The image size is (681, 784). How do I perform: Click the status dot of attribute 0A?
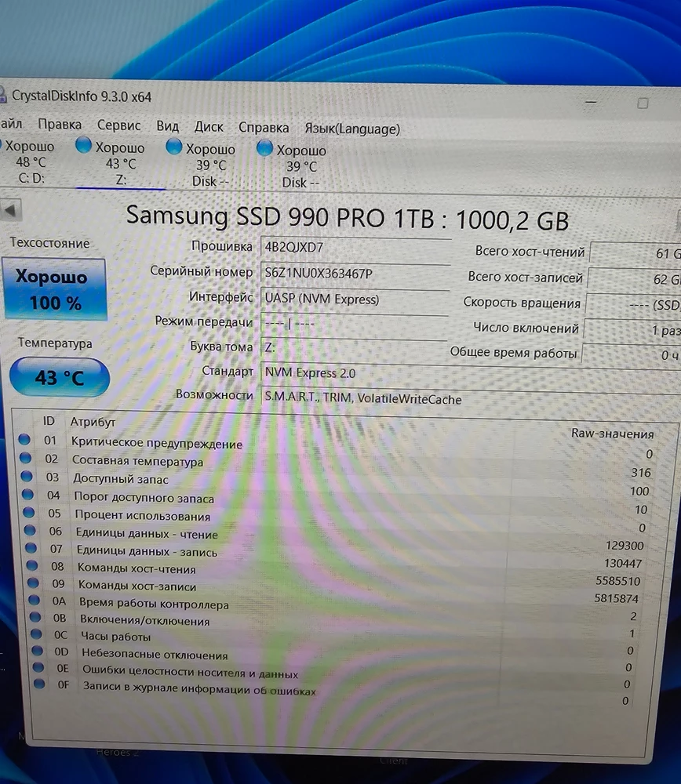pyautogui.click(x=34, y=600)
